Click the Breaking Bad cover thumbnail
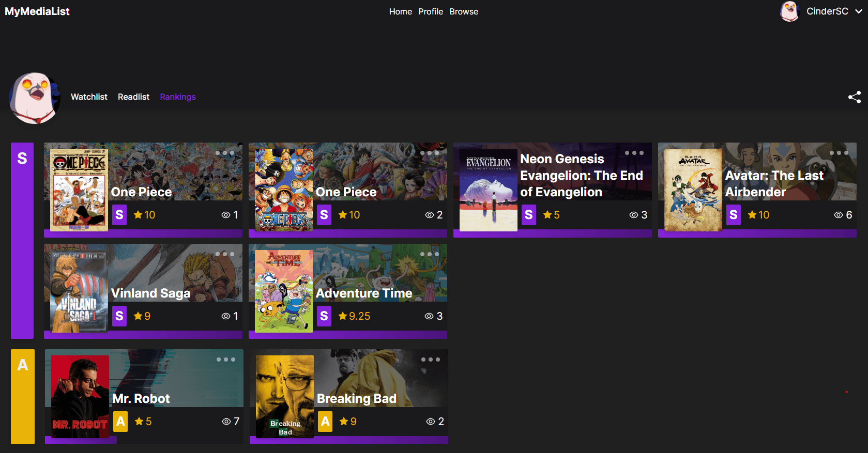The width and height of the screenshot is (868, 453). tap(285, 397)
